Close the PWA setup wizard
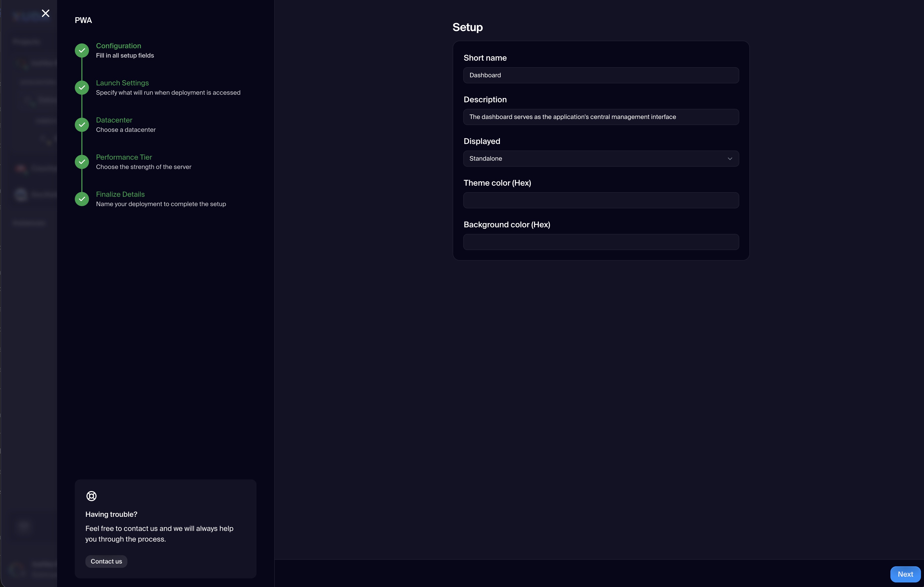Viewport: 924px width, 587px height. pyautogui.click(x=46, y=13)
